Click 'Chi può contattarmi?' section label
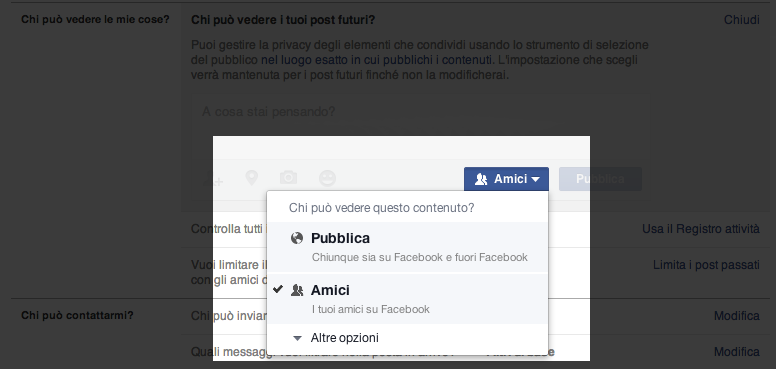This screenshot has height=369, width=776. click(77, 315)
